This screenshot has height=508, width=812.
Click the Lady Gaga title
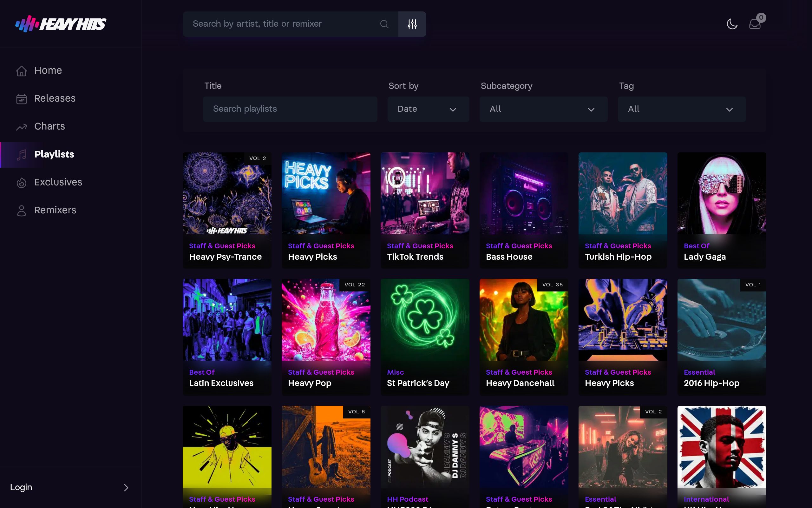pyautogui.click(x=704, y=257)
